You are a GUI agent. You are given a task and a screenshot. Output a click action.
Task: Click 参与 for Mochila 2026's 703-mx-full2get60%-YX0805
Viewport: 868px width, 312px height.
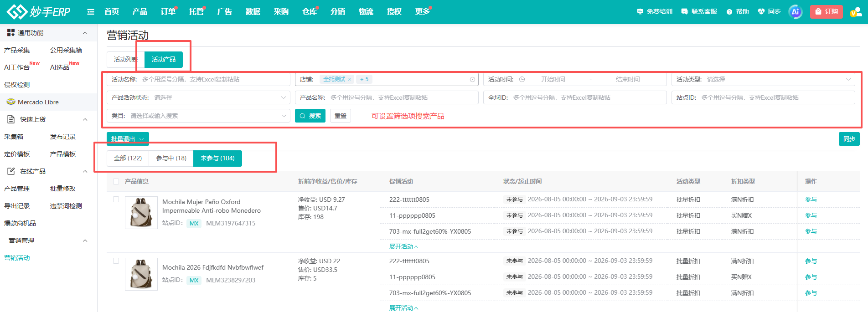(811, 293)
